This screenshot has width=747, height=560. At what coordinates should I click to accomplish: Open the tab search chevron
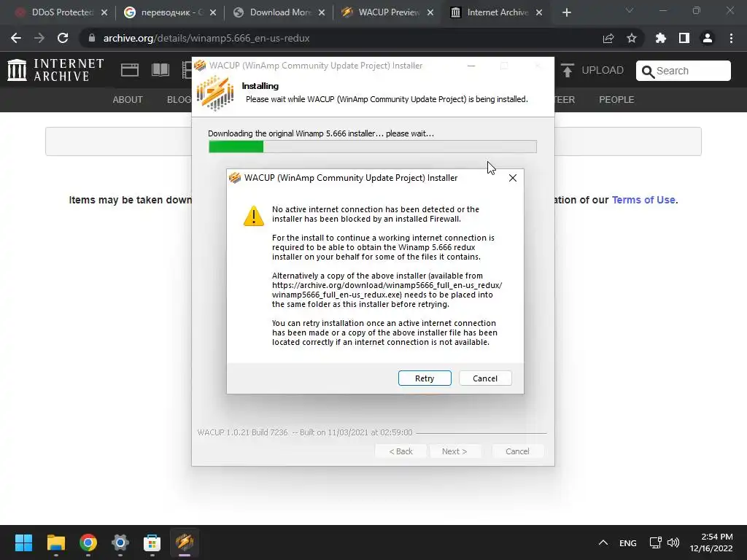pos(630,10)
